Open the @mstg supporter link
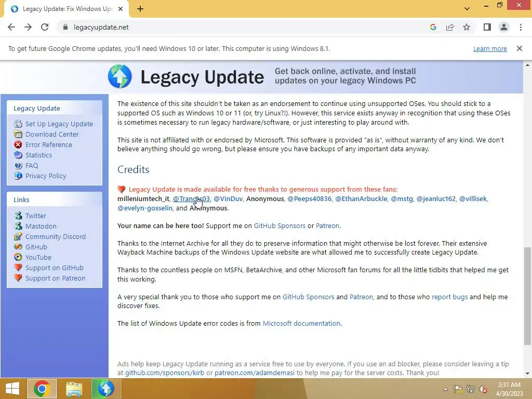This screenshot has width=532, height=399. point(402,199)
